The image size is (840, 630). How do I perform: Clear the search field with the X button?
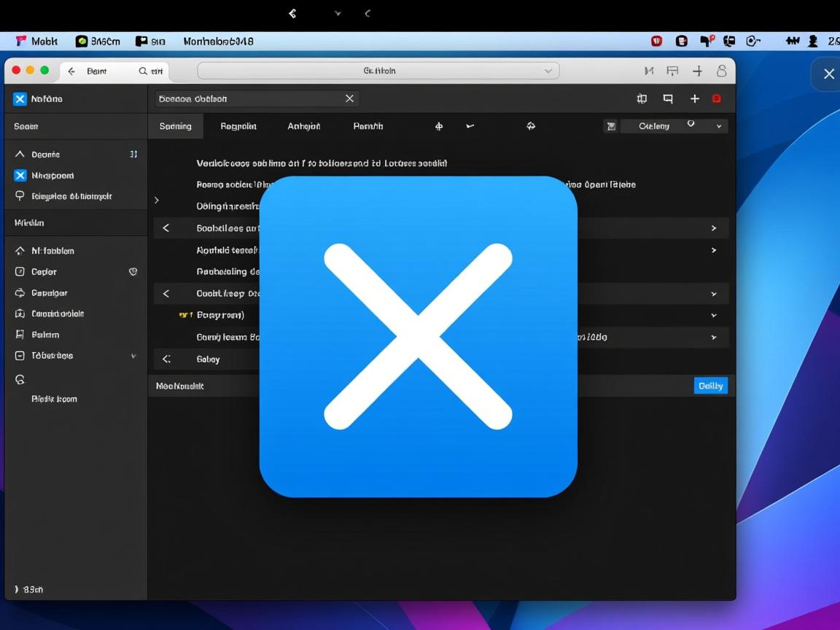(x=349, y=98)
